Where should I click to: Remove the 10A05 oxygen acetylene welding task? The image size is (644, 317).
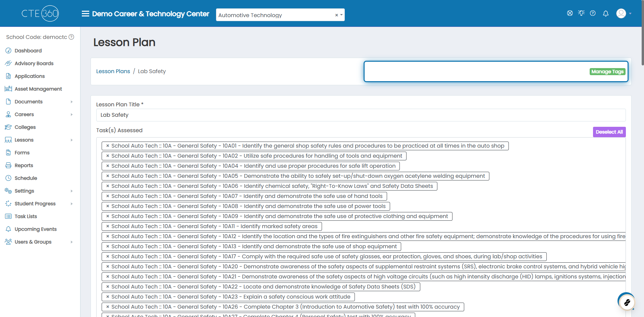[108, 176]
